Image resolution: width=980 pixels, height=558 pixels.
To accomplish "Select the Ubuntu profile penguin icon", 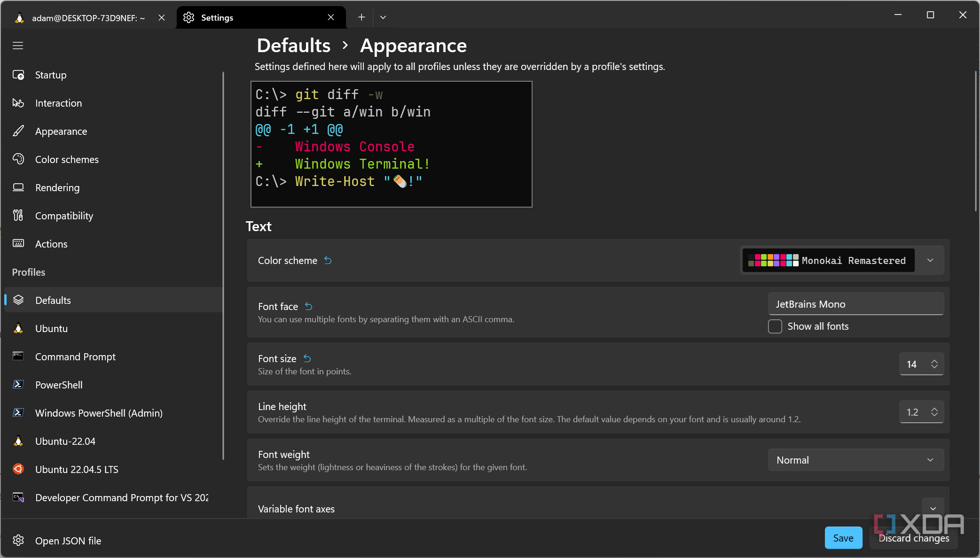I will [x=18, y=328].
